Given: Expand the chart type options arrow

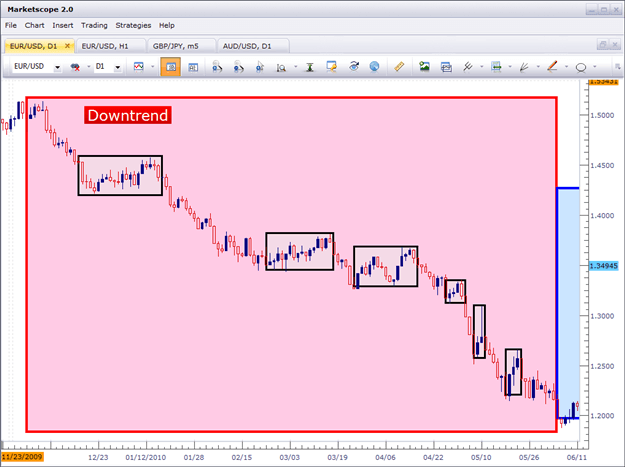Looking at the screenshot, I should coord(152,67).
